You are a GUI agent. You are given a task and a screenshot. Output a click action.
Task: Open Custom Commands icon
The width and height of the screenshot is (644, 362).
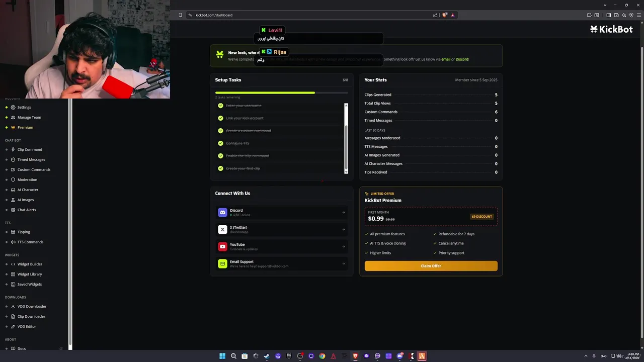pyautogui.click(x=13, y=169)
